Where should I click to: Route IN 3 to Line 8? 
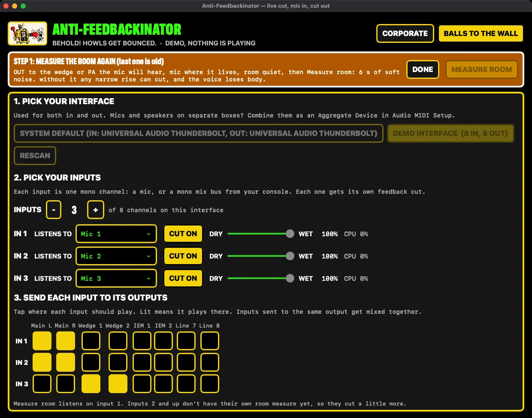pyautogui.click(x=210, y=384)
